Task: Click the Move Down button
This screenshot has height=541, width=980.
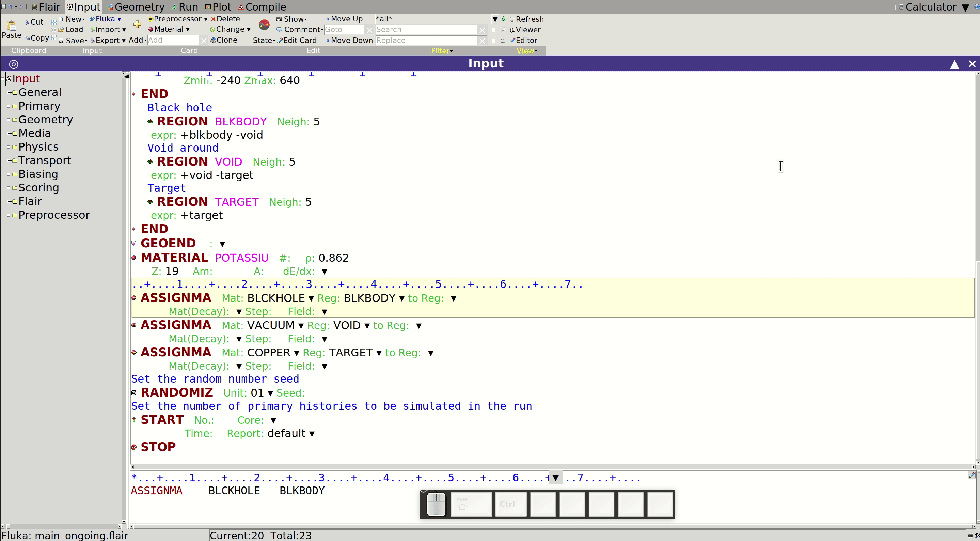Action: 349,40
